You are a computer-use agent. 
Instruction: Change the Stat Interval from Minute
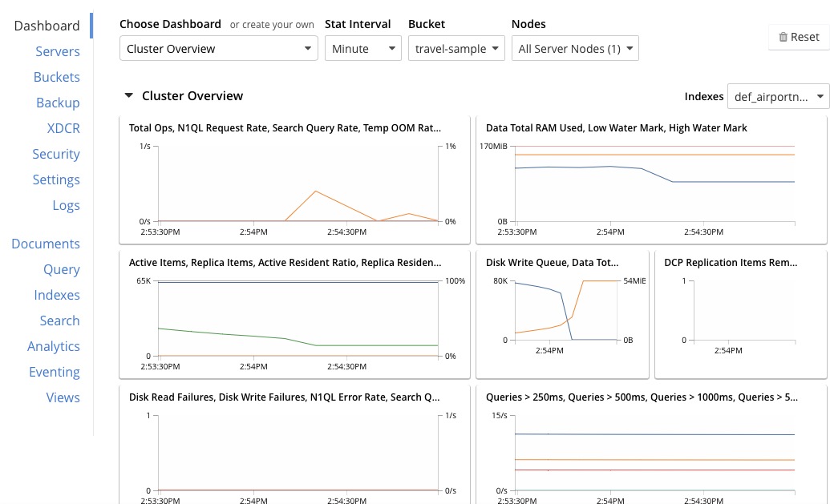[x=363, y=48]
